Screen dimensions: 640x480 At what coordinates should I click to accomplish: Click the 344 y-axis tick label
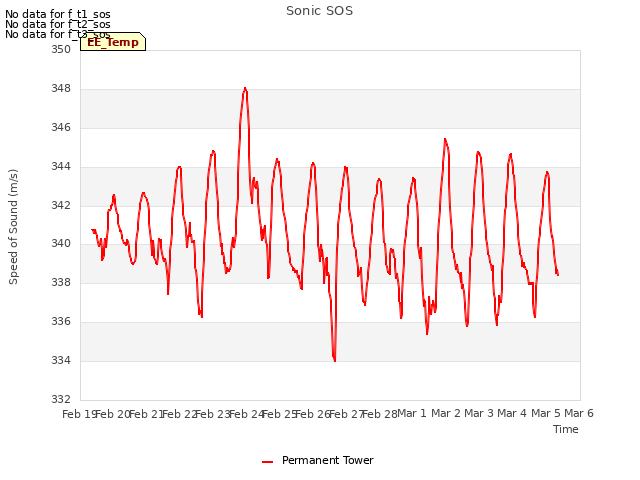coord(61,167)
